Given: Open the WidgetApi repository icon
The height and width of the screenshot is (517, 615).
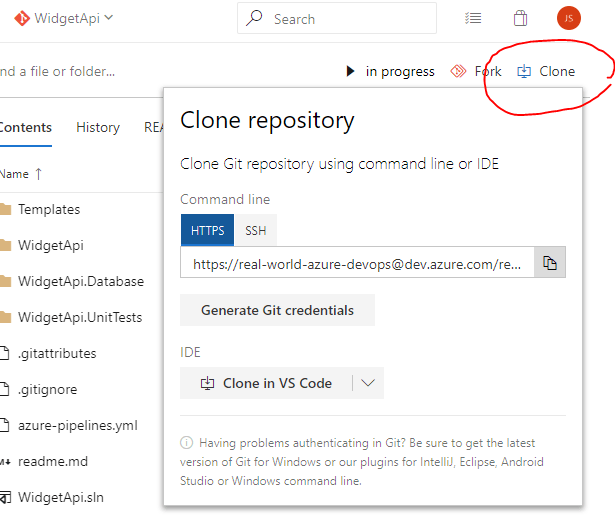Looking at the screenshot, I should coord(22,18).
